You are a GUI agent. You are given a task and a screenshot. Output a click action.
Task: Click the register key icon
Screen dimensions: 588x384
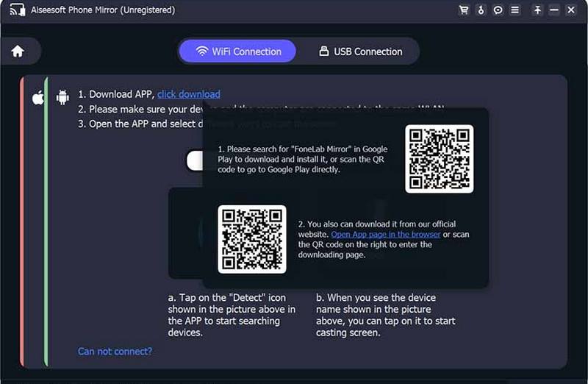point(481,10)
